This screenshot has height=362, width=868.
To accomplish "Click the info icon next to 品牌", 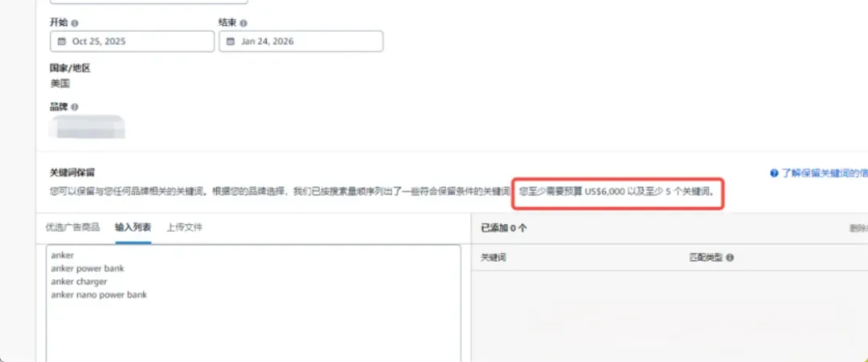I will point(75,107).
